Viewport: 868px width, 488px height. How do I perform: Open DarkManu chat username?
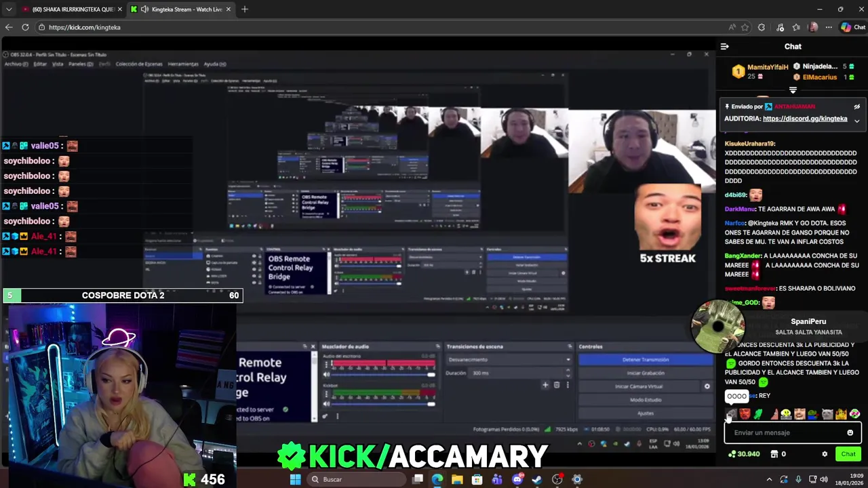click(739, 209)
